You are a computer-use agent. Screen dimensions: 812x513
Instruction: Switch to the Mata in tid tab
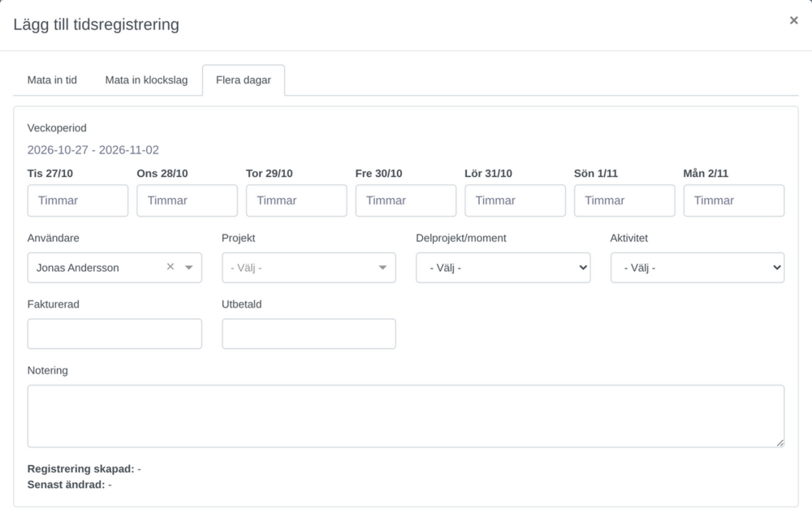pyautogui.click(x=52, y=80)
